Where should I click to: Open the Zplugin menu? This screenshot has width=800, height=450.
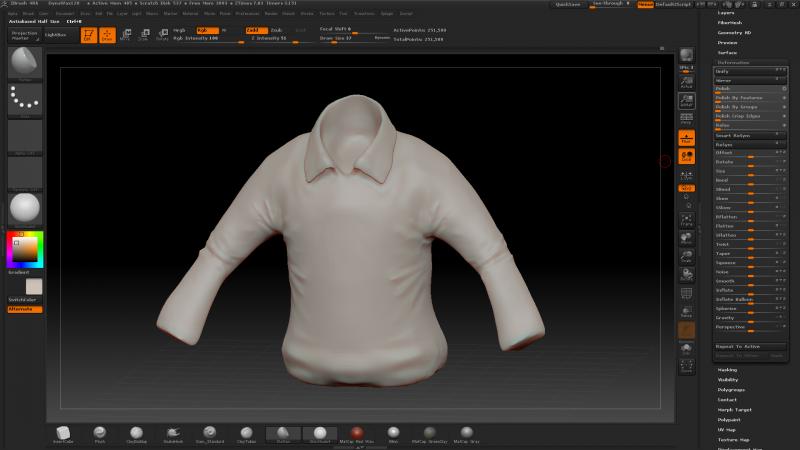click(x=386, y=14)
